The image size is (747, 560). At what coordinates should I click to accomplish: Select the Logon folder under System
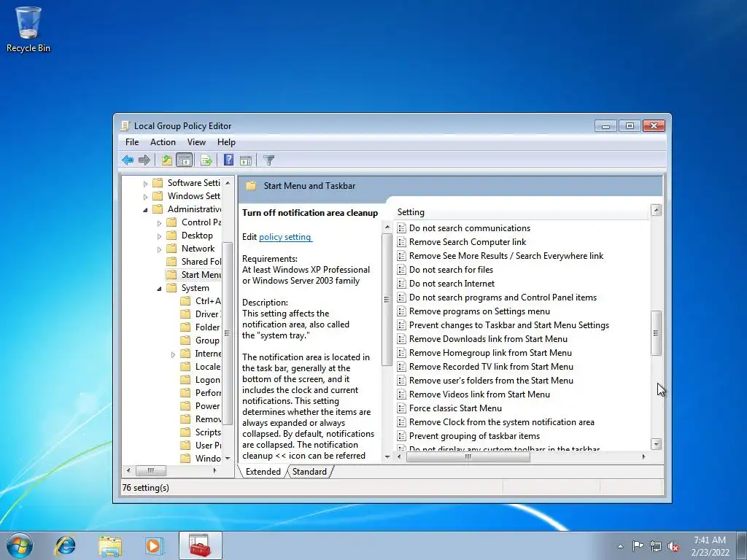[x=201, y=379]
